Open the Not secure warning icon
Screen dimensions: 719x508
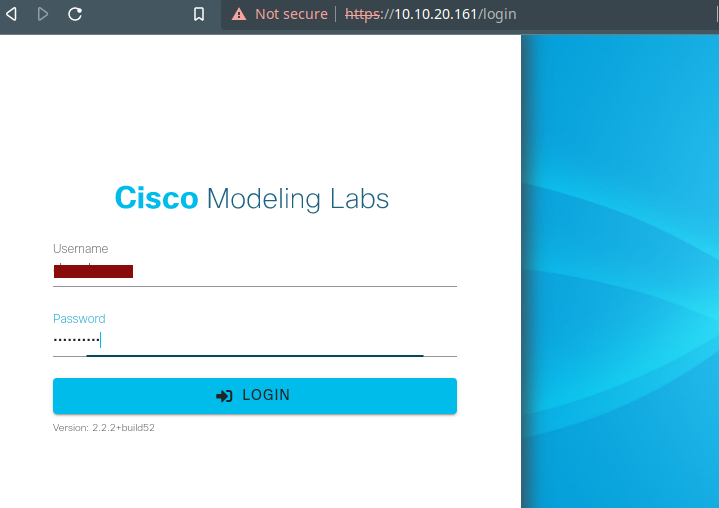pyautogui.click(x=239, y=14)
